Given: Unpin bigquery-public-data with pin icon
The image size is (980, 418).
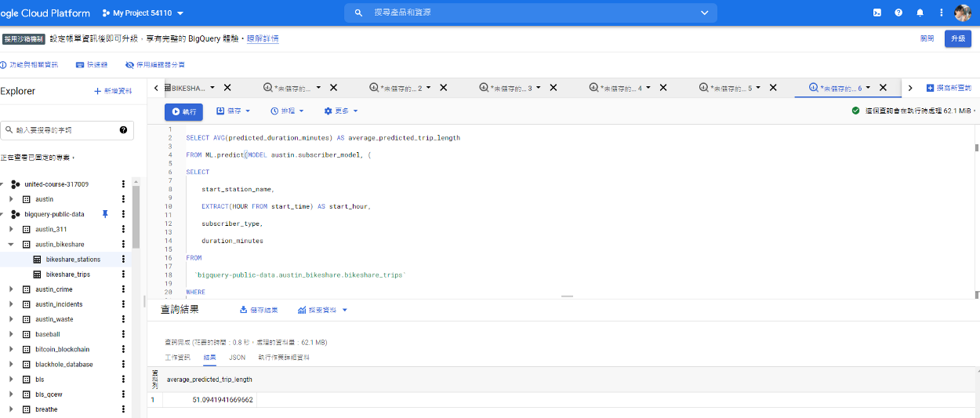Looking at the screenshot, I should [x=105, y=214].
